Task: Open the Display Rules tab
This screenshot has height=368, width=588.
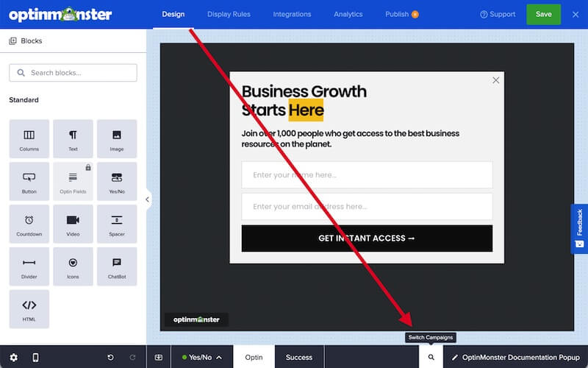Action: 229,14
